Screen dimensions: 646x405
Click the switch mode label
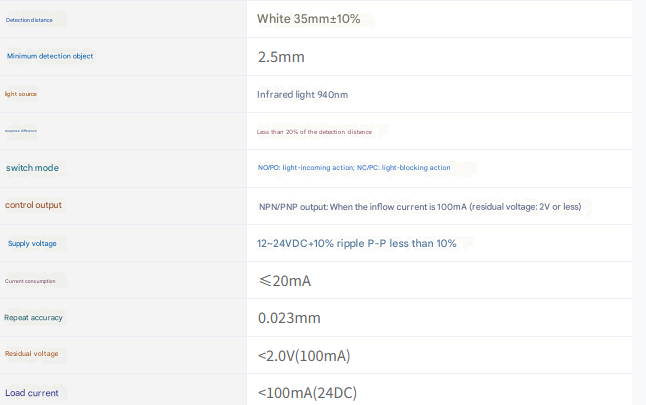click(x=32, y=167)
